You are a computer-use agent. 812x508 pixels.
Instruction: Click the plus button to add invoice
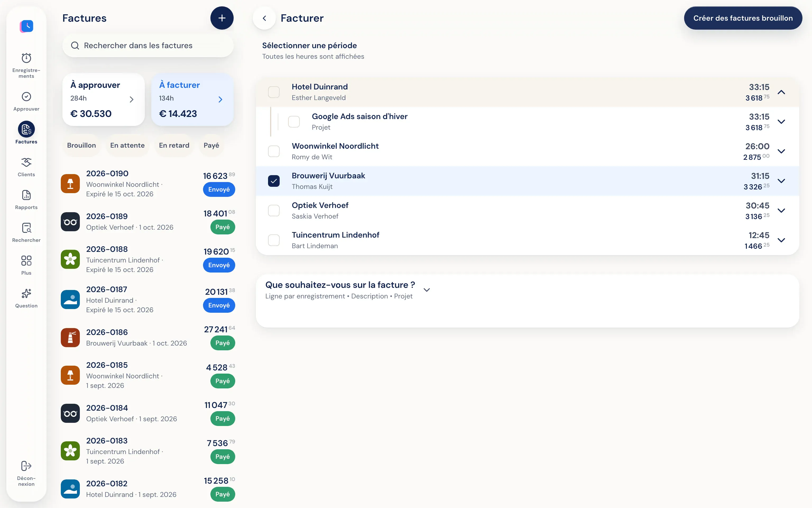[222, 18]
